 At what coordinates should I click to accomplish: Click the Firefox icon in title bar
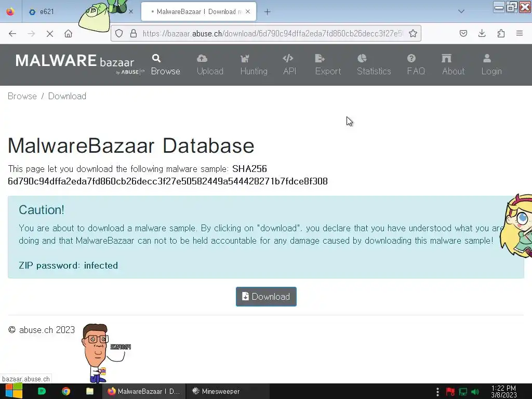[x=10, y=11]
